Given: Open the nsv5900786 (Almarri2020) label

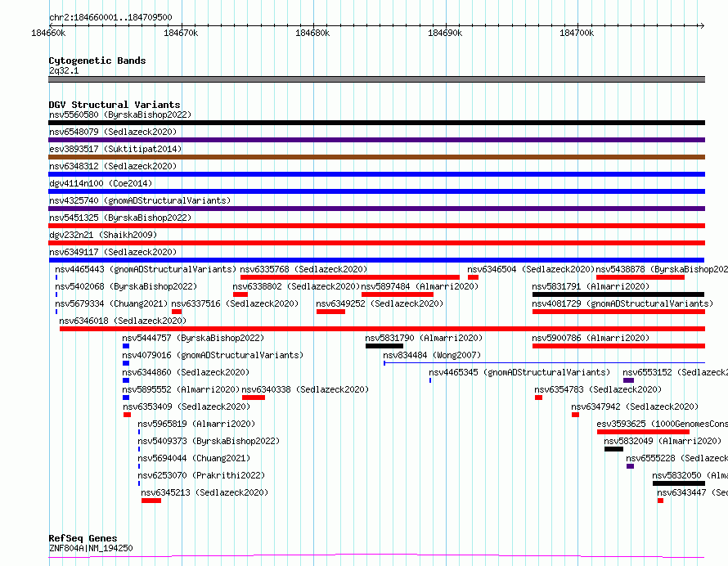Looking at the screenshot, I should [591, 338].
